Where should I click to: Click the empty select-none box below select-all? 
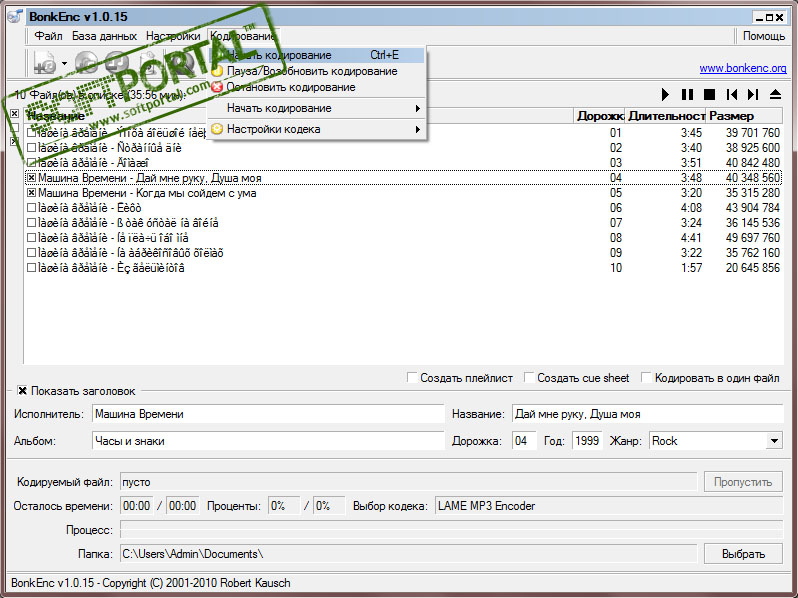14,127
